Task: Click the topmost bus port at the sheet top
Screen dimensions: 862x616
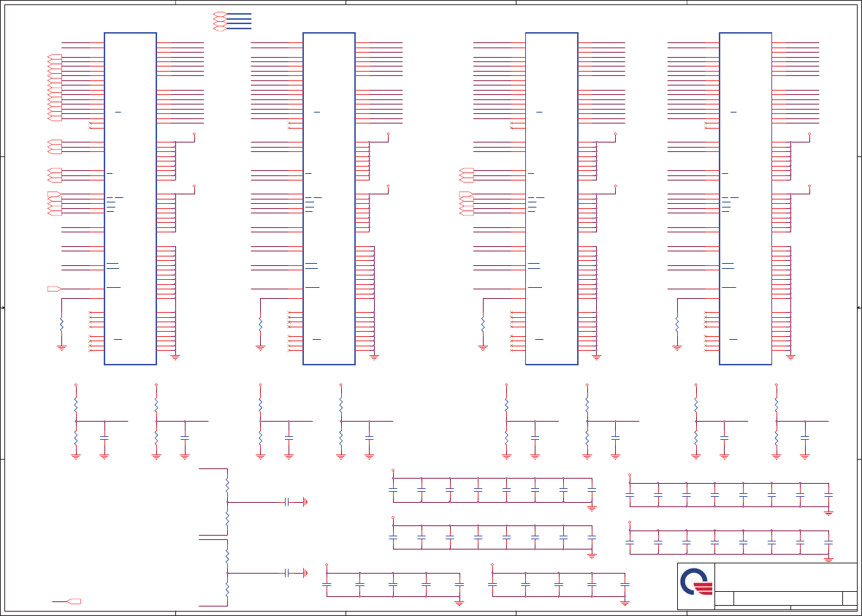Action: pyautogui.click(x=220, y=14)
